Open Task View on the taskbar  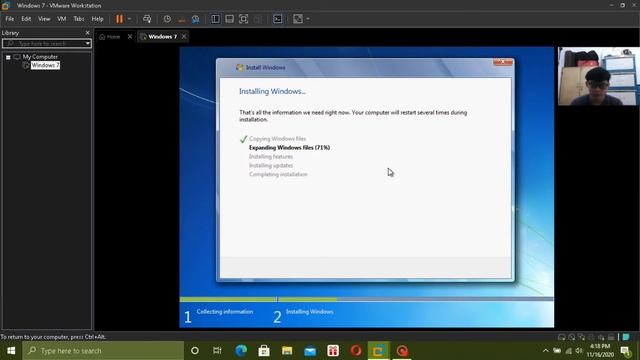coord(217,351)
